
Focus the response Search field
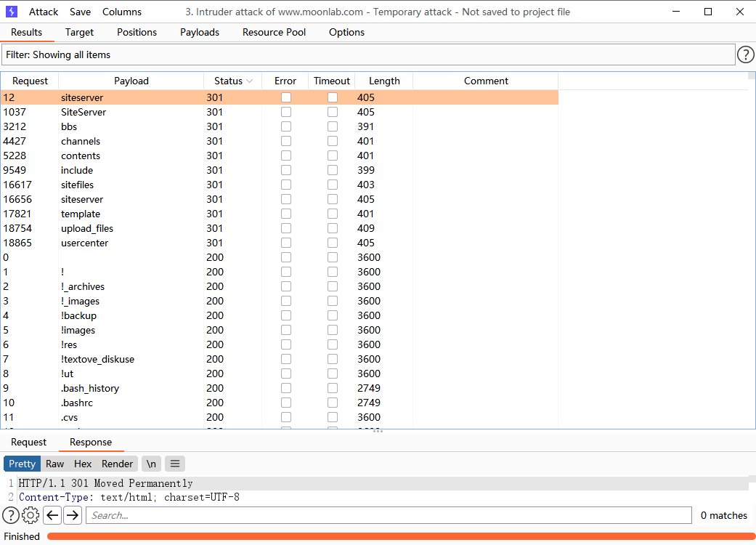coord(389,515)
